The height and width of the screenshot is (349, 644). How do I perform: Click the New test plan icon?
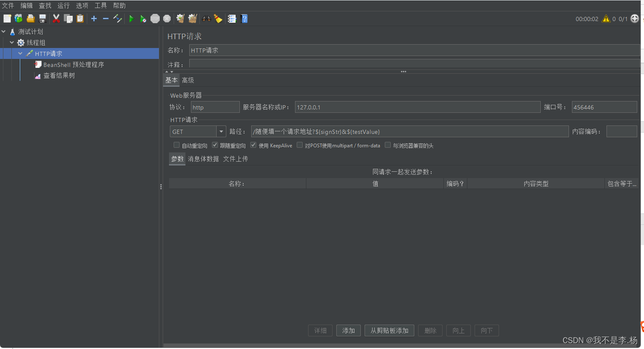coord(7,19)
